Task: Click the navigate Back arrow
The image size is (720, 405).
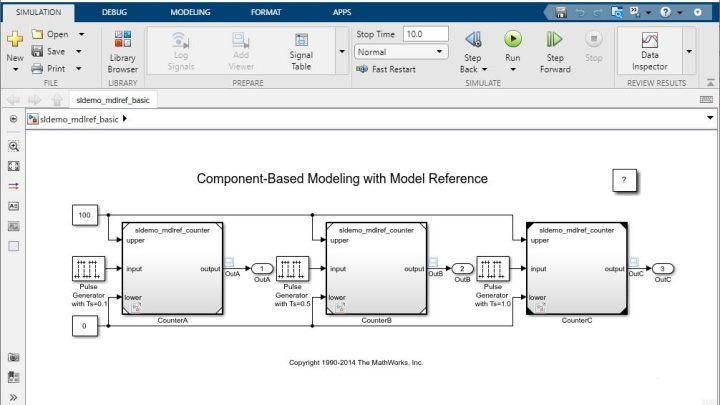Action: pyautogui.click(x=13, y=100)
